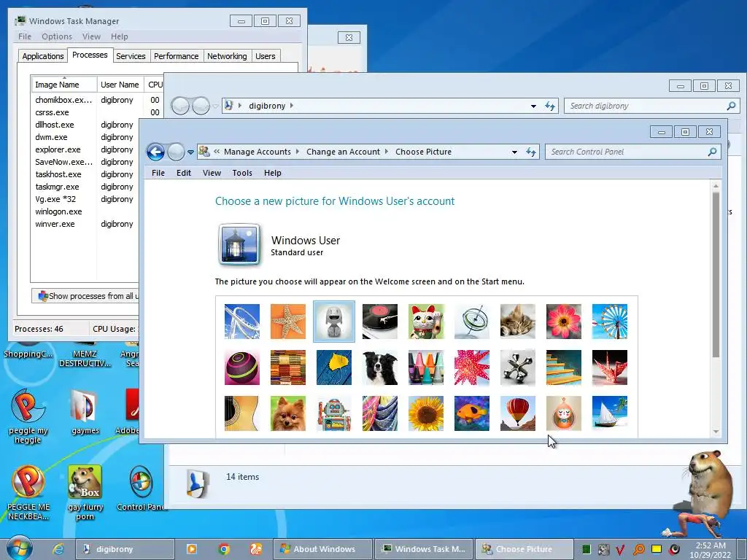Choose the striped ball picture
Screen dimensions: 747x560
(242, 367)
